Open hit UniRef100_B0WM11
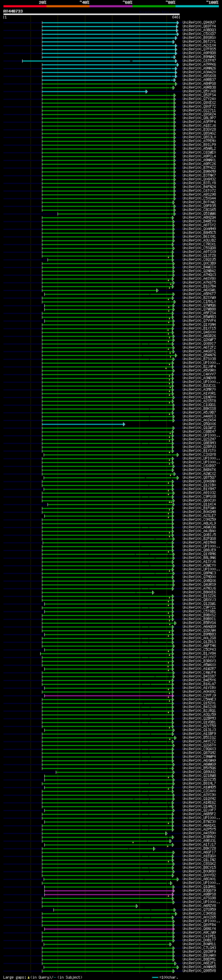Image resolution: width=222 pixels, height=980 pixels. coord(199,944)
